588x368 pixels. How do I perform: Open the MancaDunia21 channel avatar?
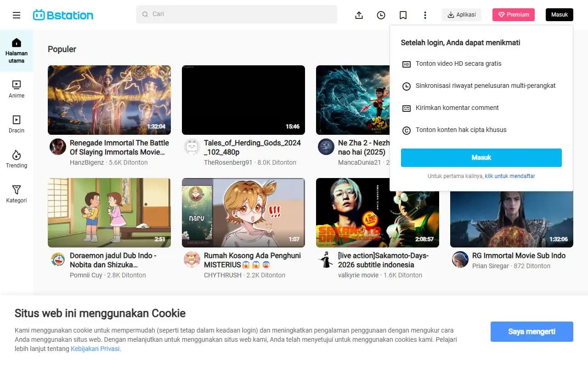[326, 147]
